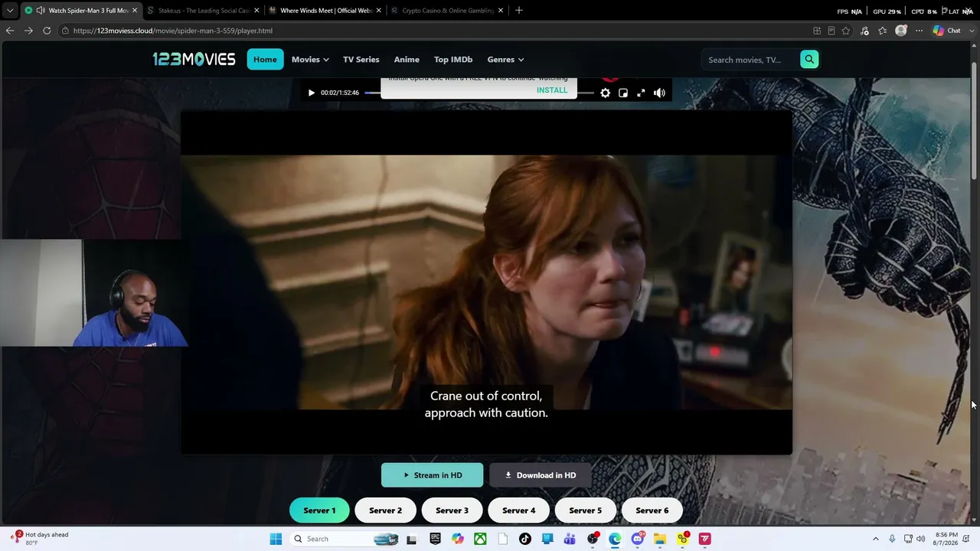
Task: Click the browser address bar URL
Action: click(x=173, y=31)
